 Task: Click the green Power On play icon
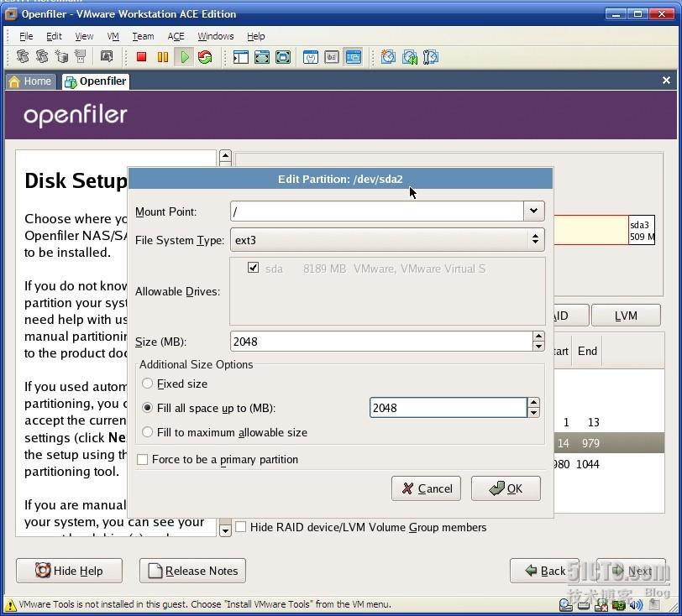185,57
